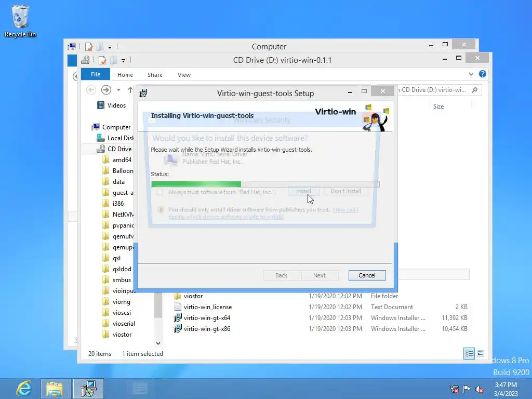Open the File ribbon tab
The height and width of the screenshot is (399, 532).
[x=96, y=74]
